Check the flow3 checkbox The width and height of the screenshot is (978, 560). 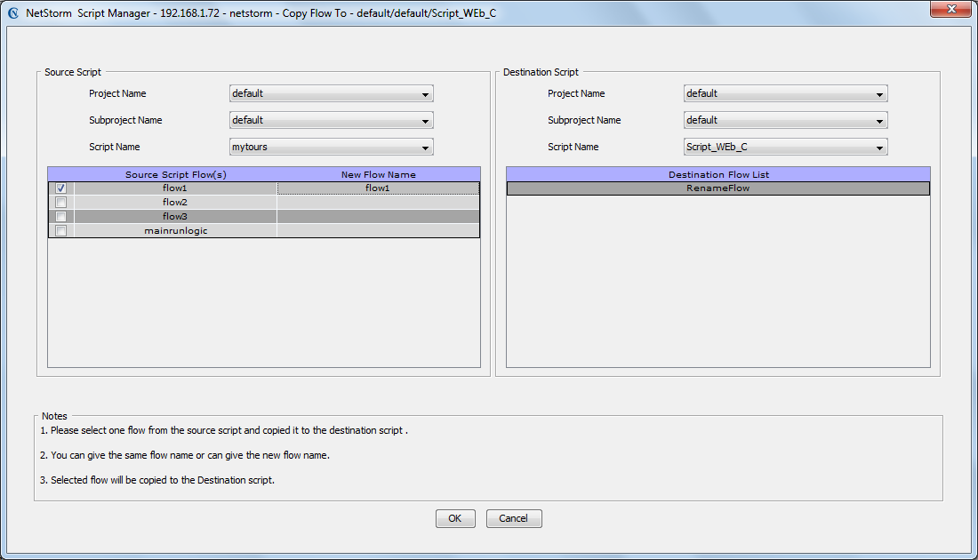click(61, 216)
